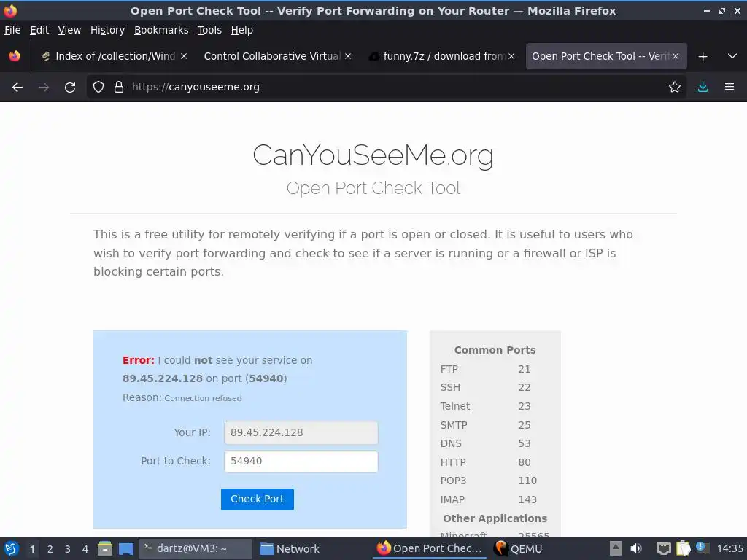Expand the list all tabs chevron
Screen dimensions: 747x560
732,57
